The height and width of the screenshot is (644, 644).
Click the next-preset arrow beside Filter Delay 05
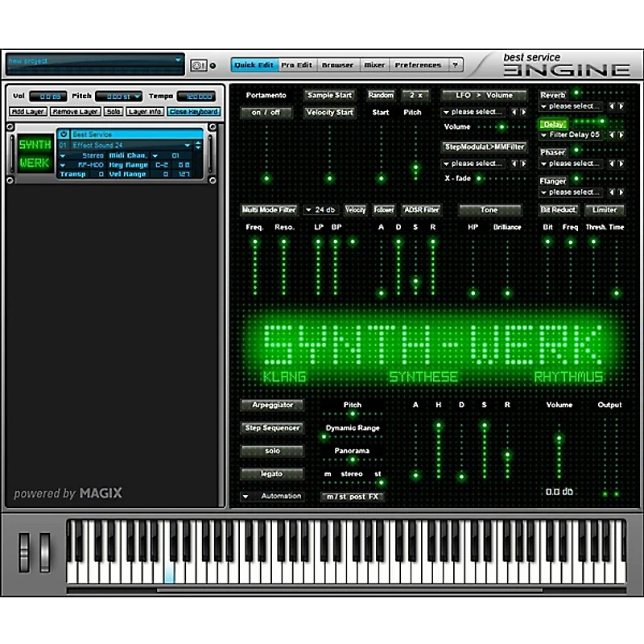(621, 135)
